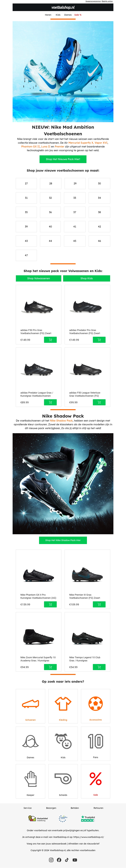Screen dimensions: 126x868
Task: Open the Instagram icon in footer
Action: point(51,860)
